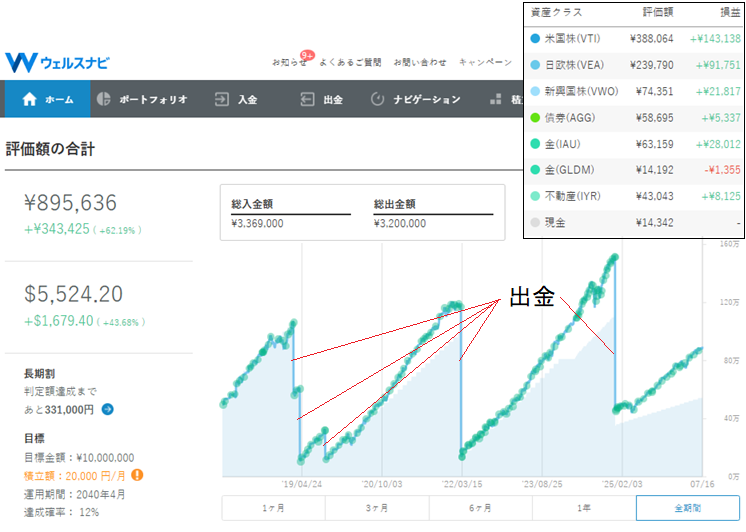Click the blue arrow next to 331,000円
The height and width of the screenshot is (532, 746).
(108, 409)
